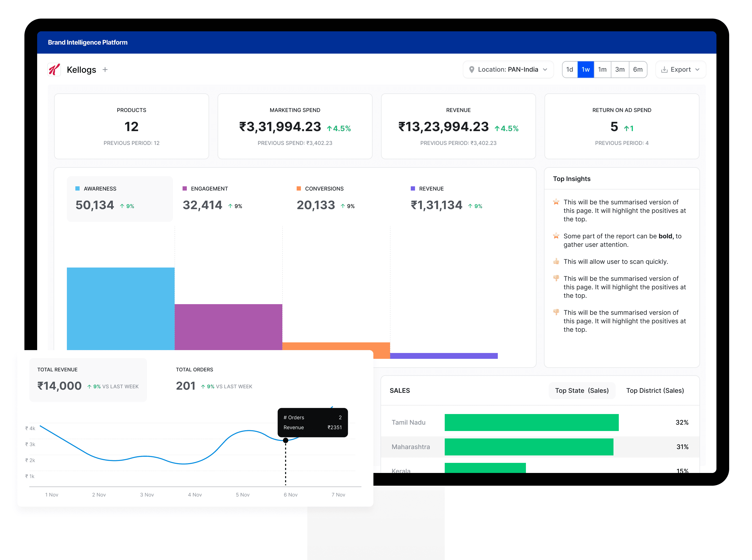The image size is (752, 560).
Task: Select the 1d time range
Action: pos(570,70)
